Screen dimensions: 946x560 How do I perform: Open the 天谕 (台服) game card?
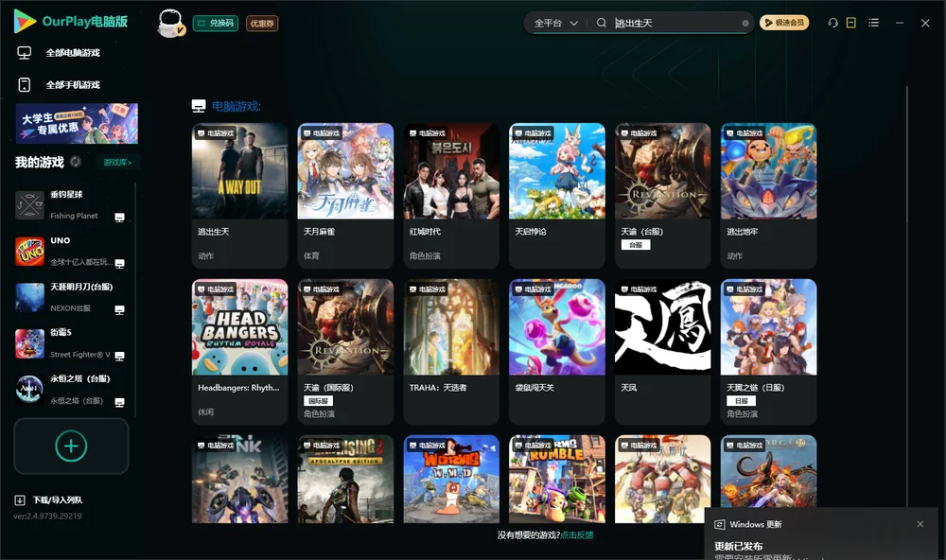pyautogui.click(x=663, y=196)
